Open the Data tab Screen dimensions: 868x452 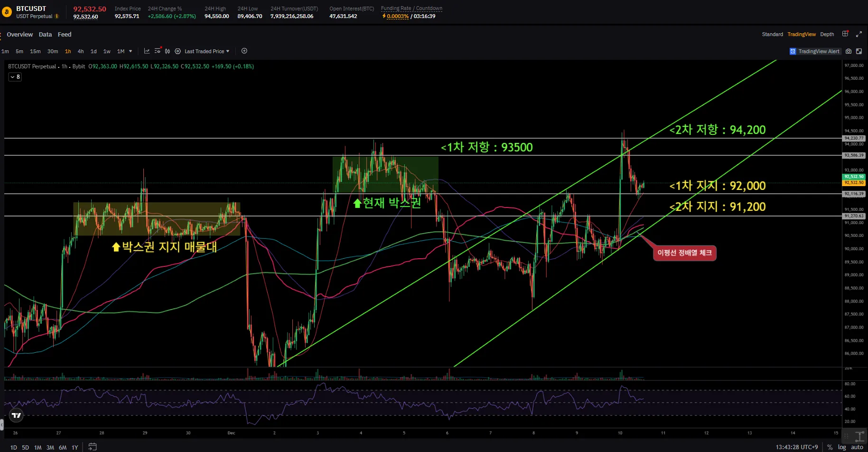pyautogui.click(x=45, y=35)
